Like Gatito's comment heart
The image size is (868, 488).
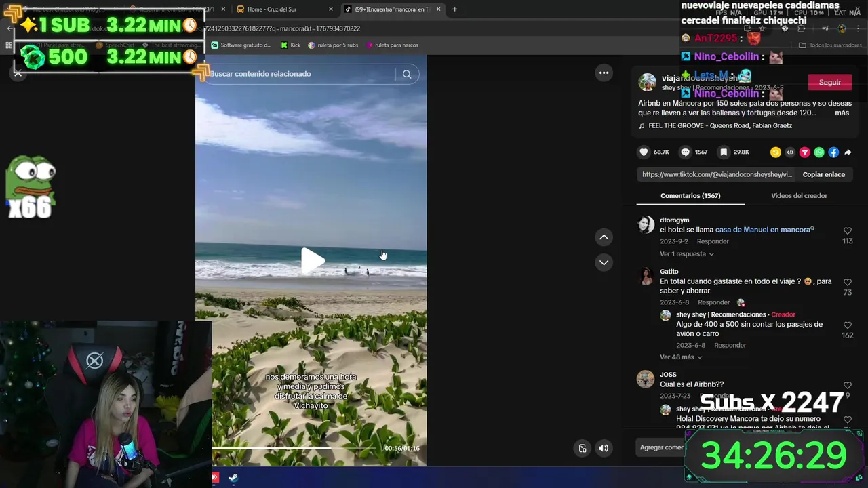click(x=848, y=282)
